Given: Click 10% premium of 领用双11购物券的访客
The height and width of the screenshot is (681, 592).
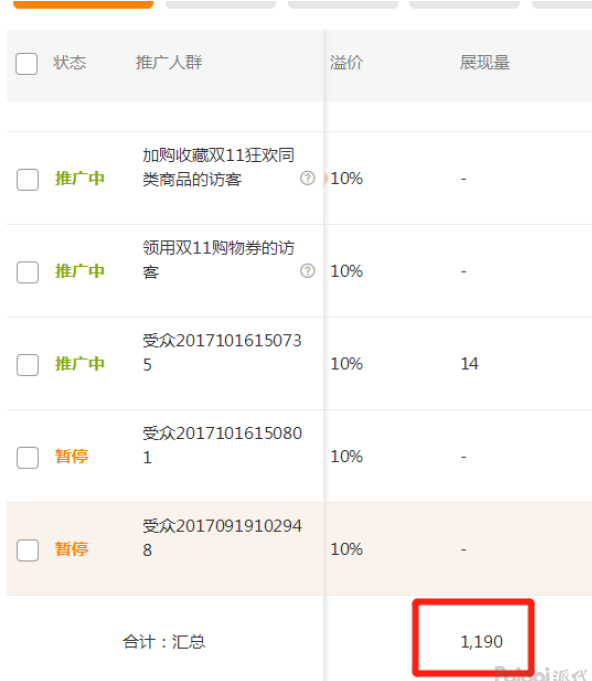Looking at the screenshot, I should point(347,271).
